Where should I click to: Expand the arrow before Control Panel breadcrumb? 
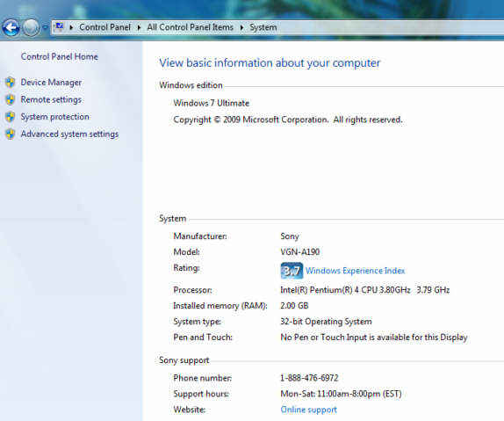(x=71, y=27)
